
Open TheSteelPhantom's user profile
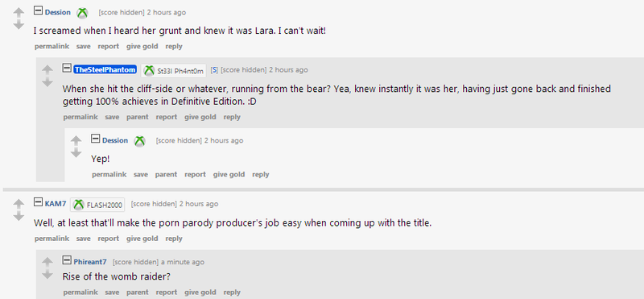105,70
